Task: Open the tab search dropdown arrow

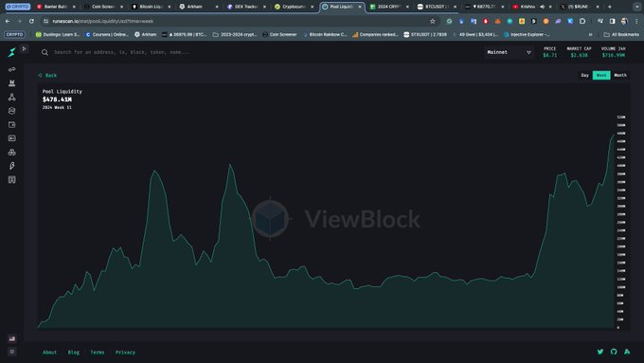Action: pyautogui.click(x=637, y=7)
